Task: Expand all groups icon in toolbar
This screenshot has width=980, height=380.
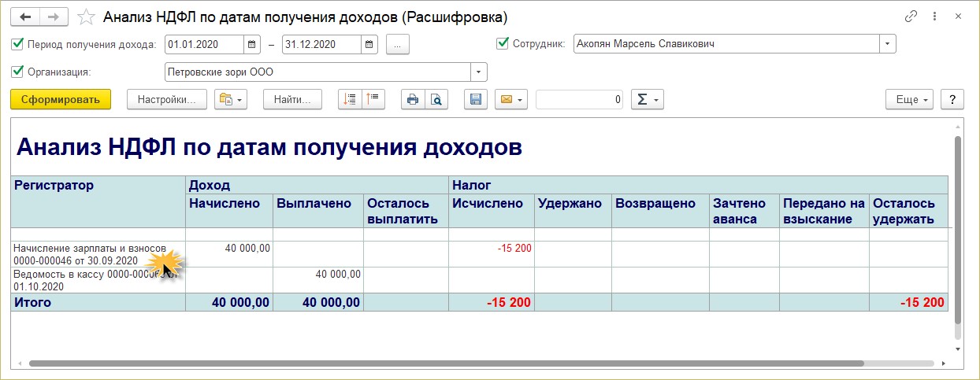Action: point(350,100)
